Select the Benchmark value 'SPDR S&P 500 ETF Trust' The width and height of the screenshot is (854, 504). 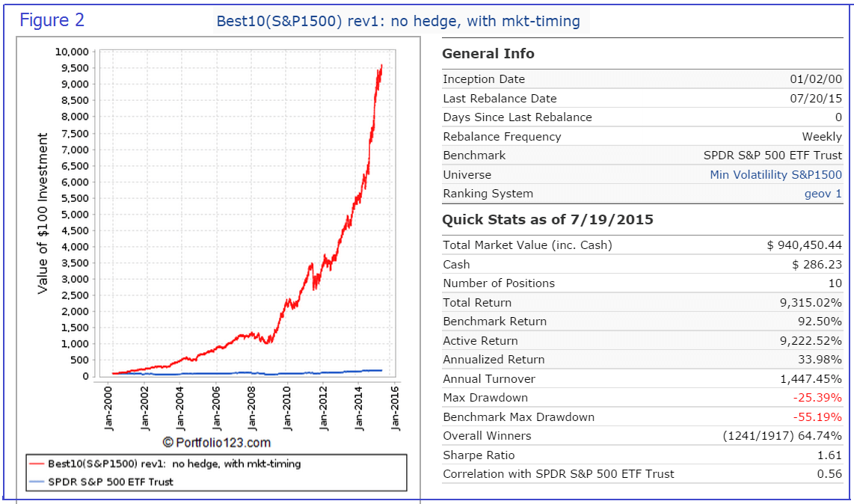pos(772,156)
